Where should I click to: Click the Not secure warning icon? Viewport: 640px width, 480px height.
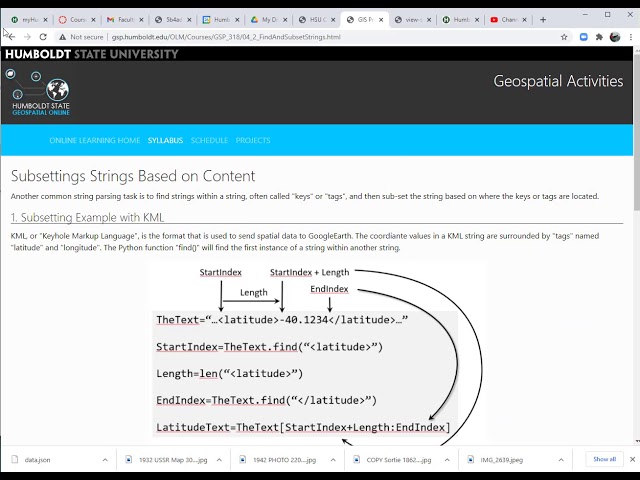pos(62,37)
